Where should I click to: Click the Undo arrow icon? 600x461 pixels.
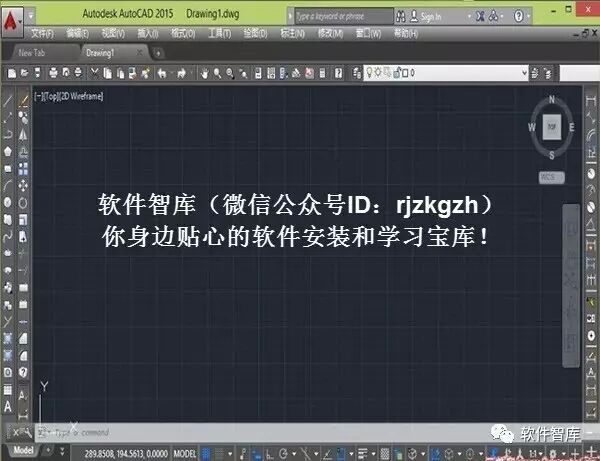tap(162, 73)
